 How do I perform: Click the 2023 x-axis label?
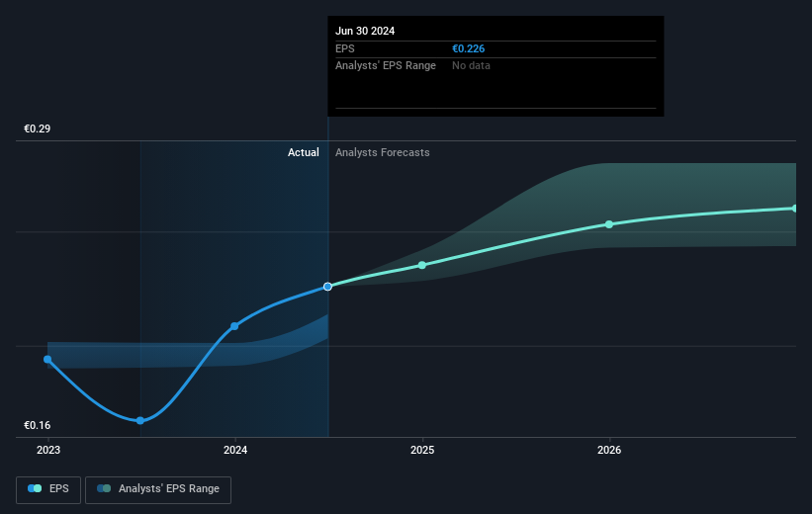click(48, 450)
